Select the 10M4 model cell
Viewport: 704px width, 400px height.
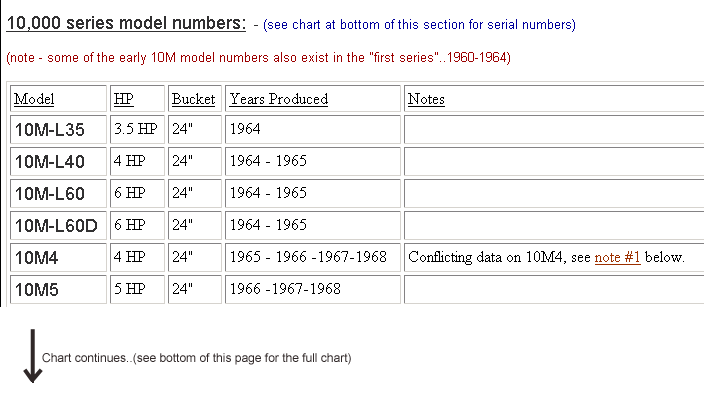pyautogui.click(x=36, y=257)
